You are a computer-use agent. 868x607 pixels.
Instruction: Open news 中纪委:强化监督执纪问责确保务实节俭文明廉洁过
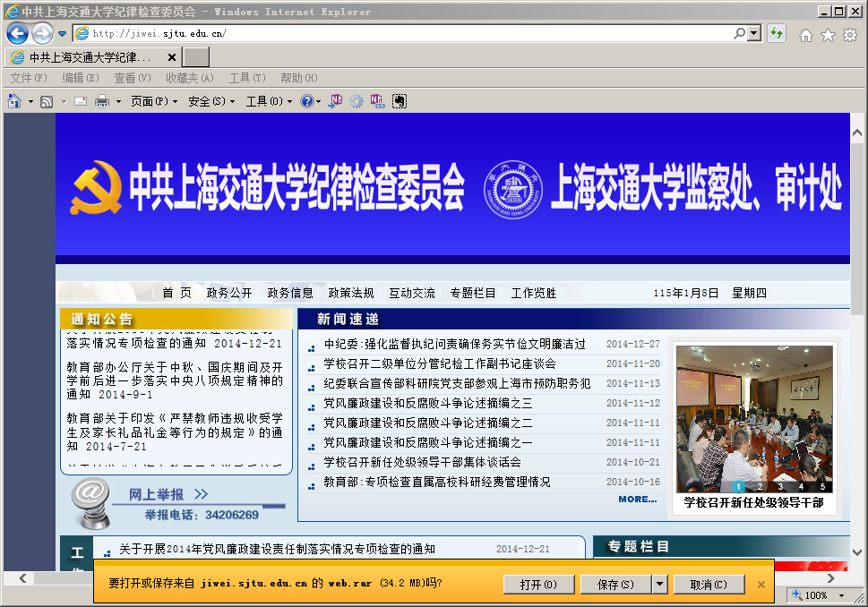click(454, 344)
